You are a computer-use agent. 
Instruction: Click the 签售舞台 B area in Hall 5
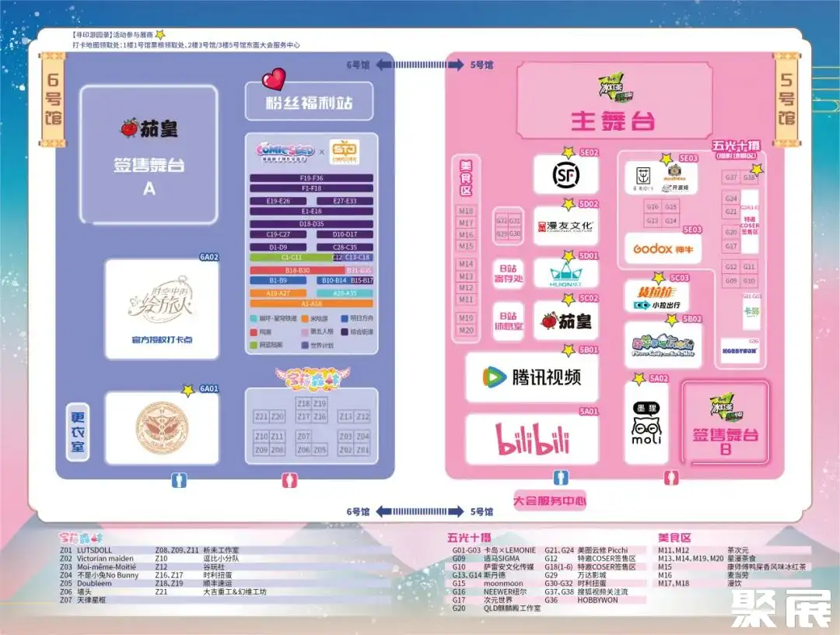click(x=725, y=423)
